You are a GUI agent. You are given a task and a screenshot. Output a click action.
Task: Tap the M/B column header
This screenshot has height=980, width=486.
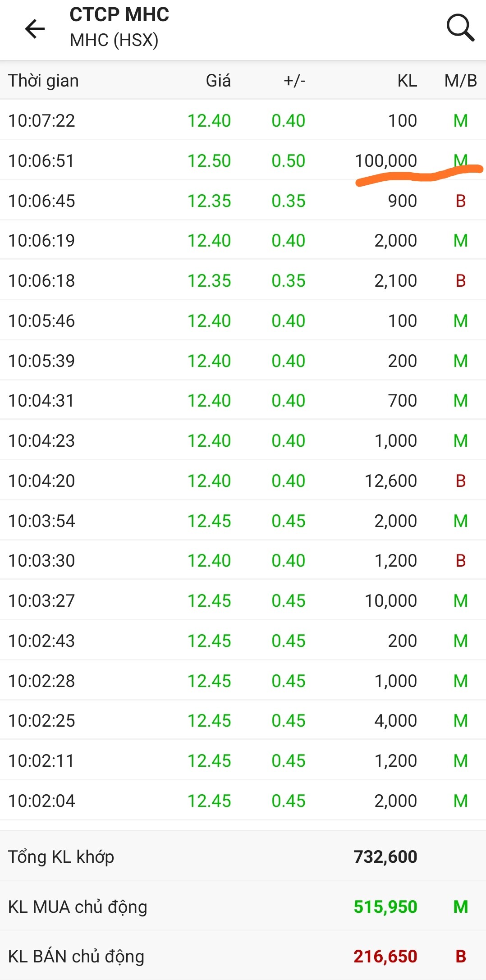(x=460, y=81)
